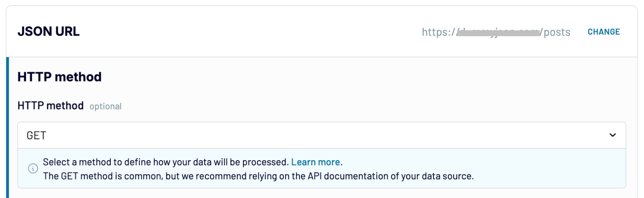Click the blue accent bar of HTTP section
The image size is (644, 198).
8,126
